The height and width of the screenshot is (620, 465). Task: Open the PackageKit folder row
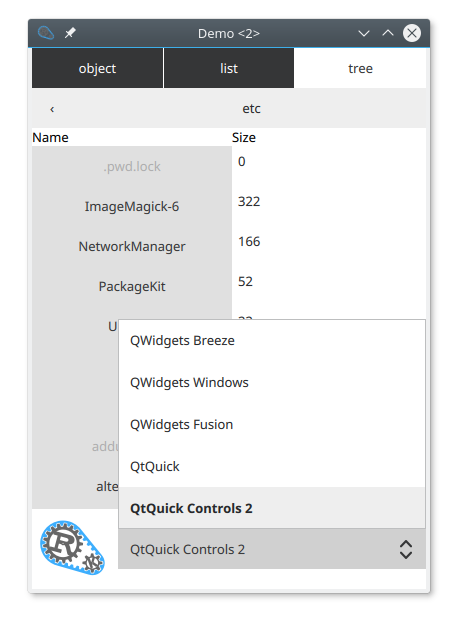coord(132,286)
